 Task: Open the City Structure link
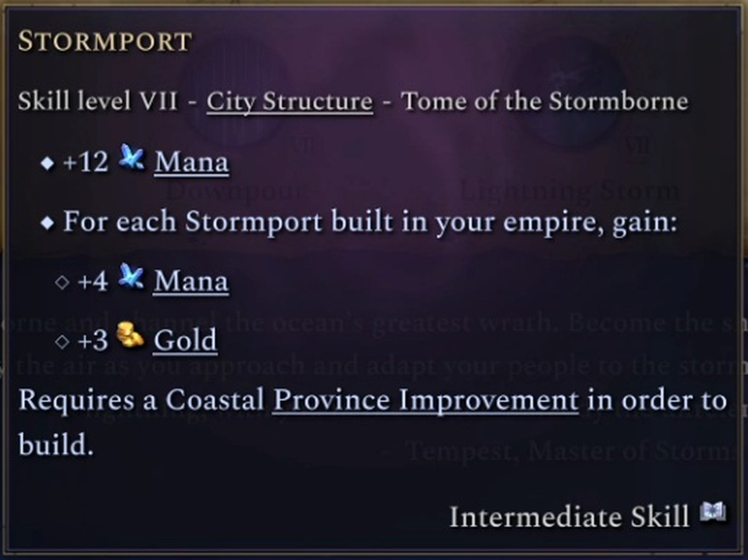tap(289, 101)
